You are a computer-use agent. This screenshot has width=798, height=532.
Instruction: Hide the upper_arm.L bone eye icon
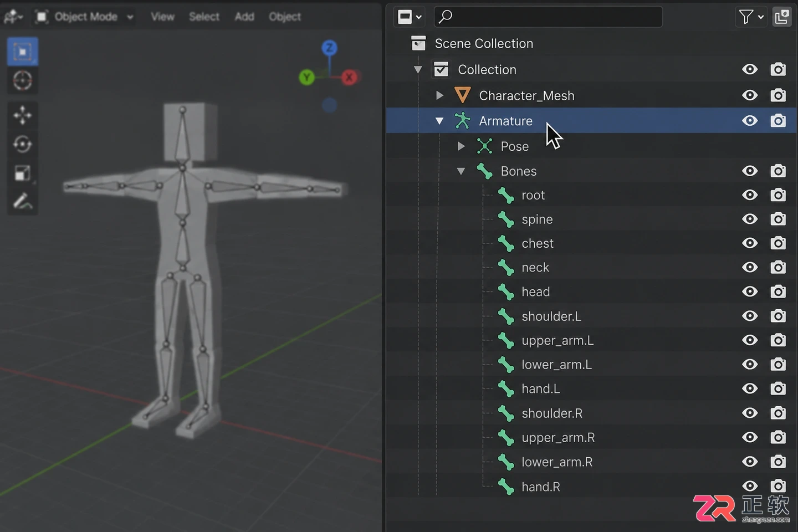click(x=750, y=340)
